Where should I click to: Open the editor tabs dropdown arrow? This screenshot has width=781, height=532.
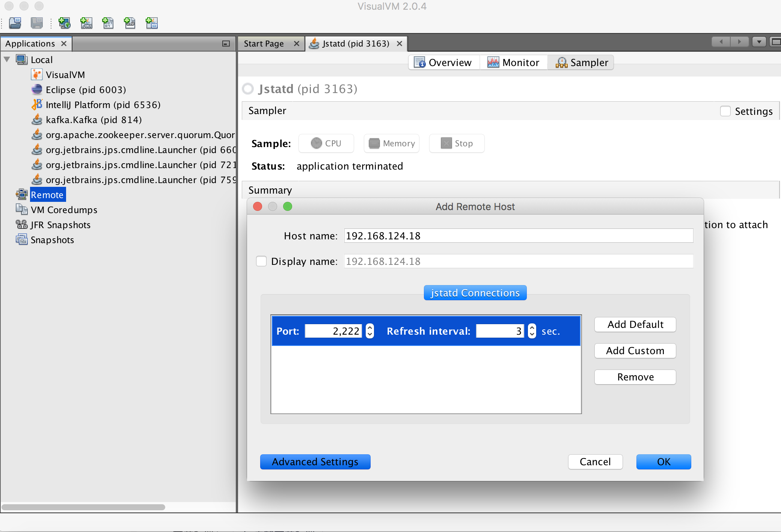pos(759,42)
